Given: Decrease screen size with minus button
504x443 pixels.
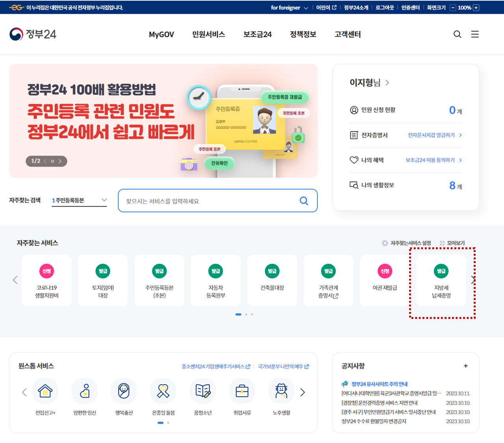Looking at the screenshot, I should tap(453, 7).
